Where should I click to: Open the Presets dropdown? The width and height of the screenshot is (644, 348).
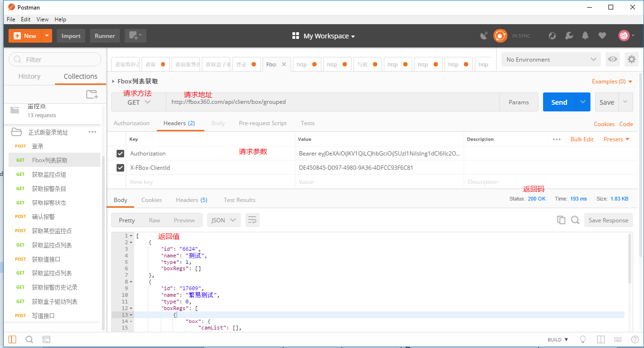617,139
